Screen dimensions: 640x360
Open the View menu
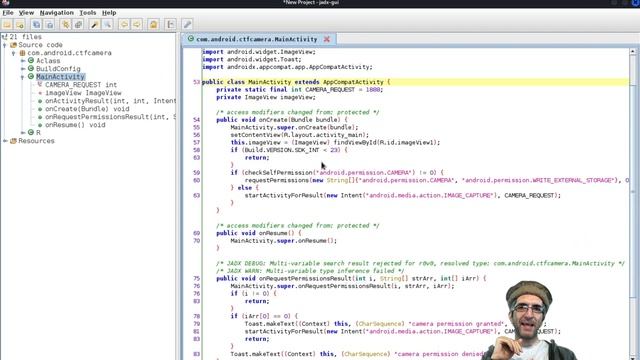(26, 13)
